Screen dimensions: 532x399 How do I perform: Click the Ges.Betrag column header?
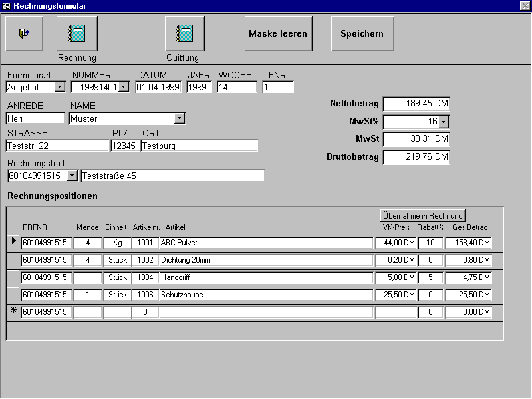tap(470, 227)
